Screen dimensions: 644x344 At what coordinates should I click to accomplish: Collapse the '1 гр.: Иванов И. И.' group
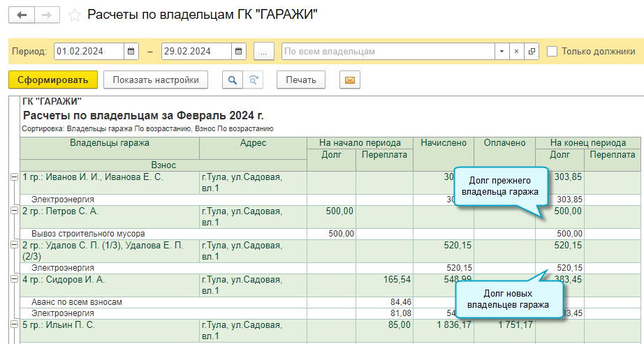tap(14, 177)
